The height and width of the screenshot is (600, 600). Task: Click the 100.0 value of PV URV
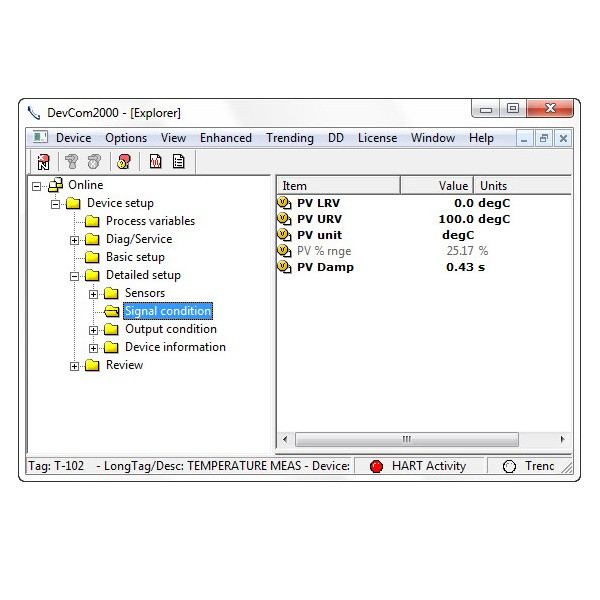point(456,219)
